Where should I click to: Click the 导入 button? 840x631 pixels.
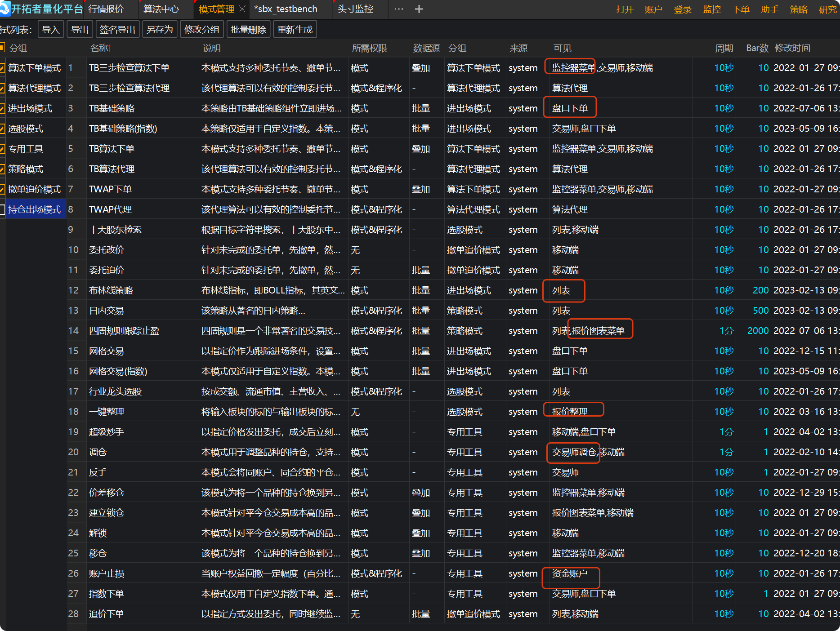pos(51,30)
